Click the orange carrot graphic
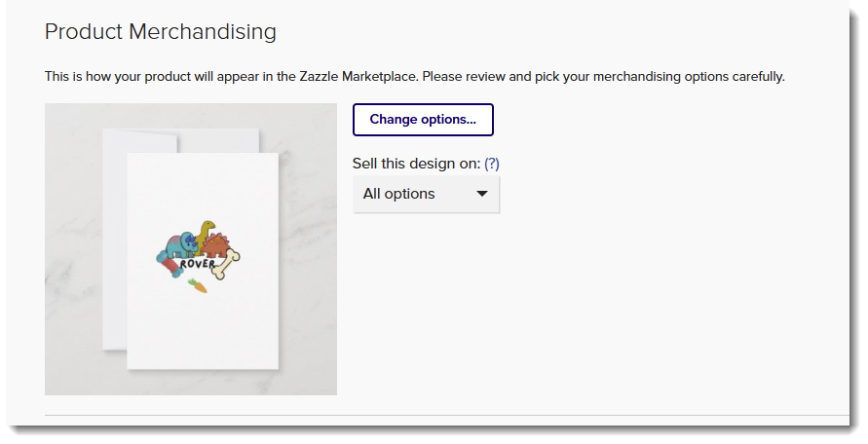The width and height of the screenshot is (868, 444). click(x=198, y=285)
